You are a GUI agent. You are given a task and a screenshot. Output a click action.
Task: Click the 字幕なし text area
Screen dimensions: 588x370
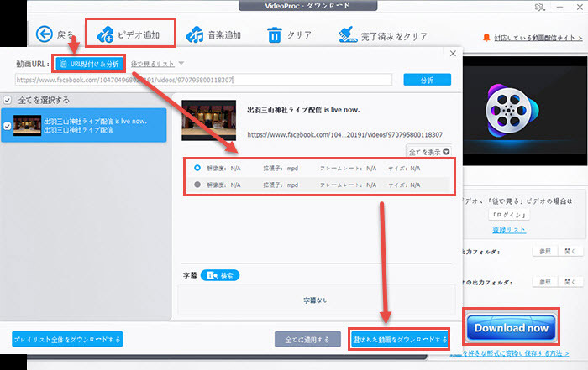coord(315,300)
